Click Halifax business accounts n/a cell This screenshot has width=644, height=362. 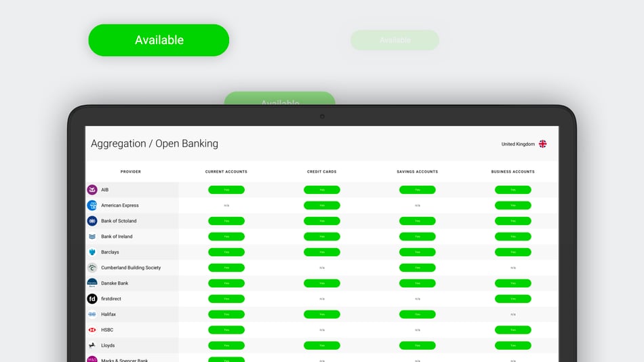[513, 315]
